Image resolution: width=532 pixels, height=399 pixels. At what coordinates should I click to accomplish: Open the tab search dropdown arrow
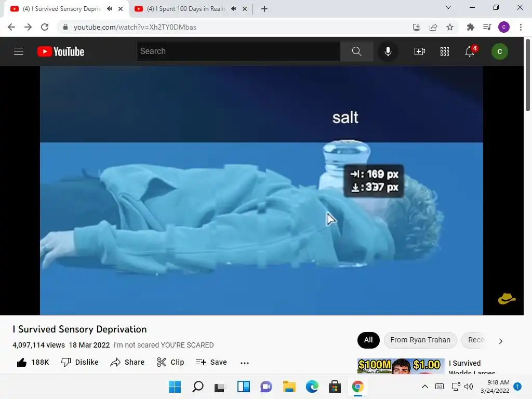448,7
